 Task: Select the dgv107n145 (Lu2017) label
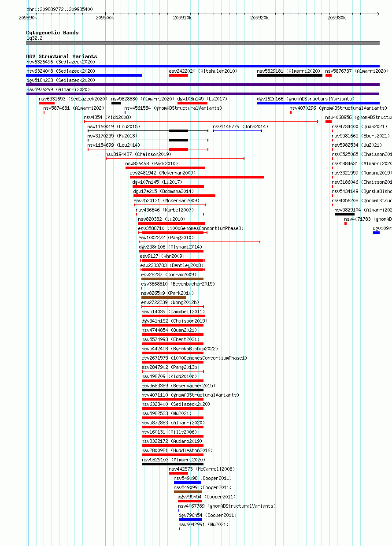click(x=157, y=182)
